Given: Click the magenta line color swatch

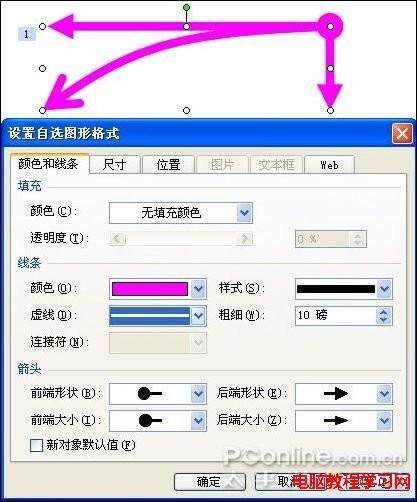Looking at the screenshot, I should (x=150, y=289).
